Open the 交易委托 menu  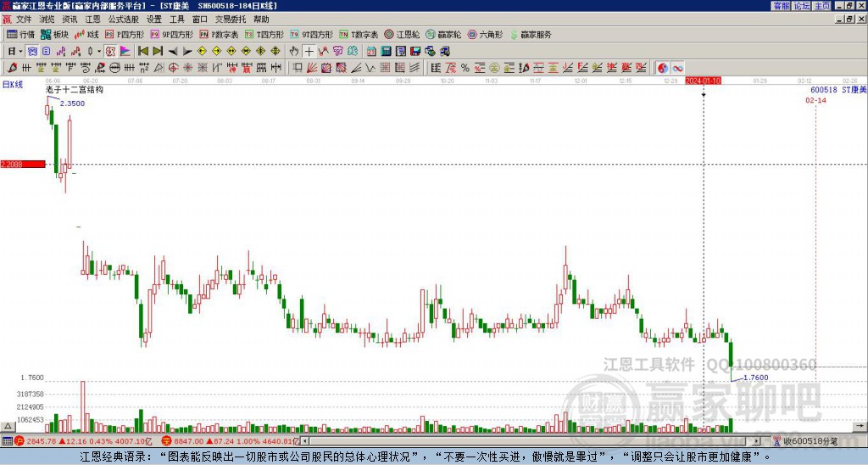point(231,20)
